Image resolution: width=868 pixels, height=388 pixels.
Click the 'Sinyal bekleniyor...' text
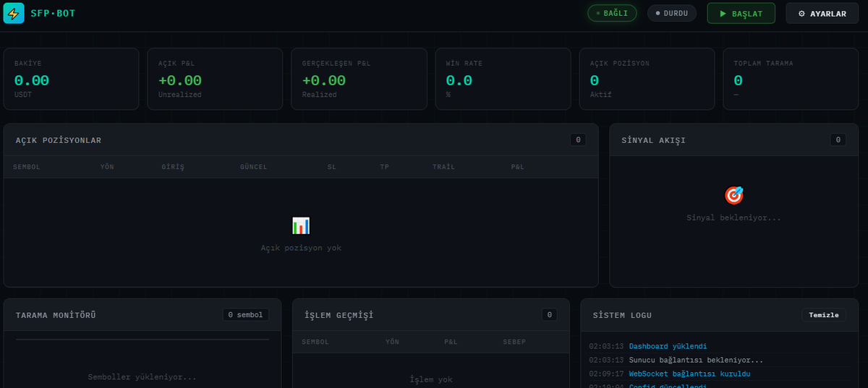[733, 217]
